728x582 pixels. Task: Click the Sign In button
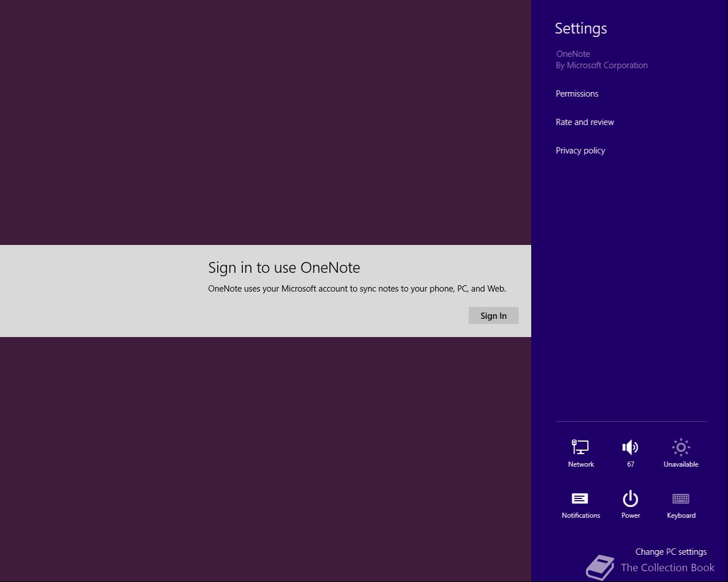[493, 315]
